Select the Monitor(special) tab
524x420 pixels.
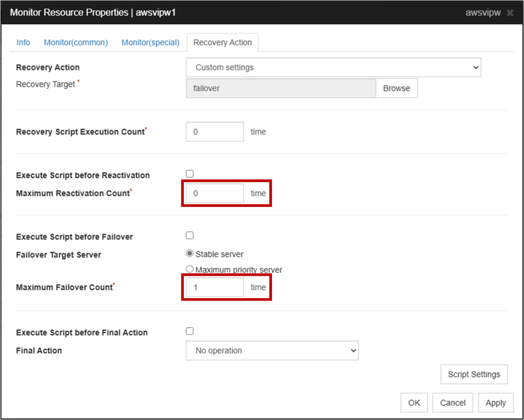coord(150,42)
